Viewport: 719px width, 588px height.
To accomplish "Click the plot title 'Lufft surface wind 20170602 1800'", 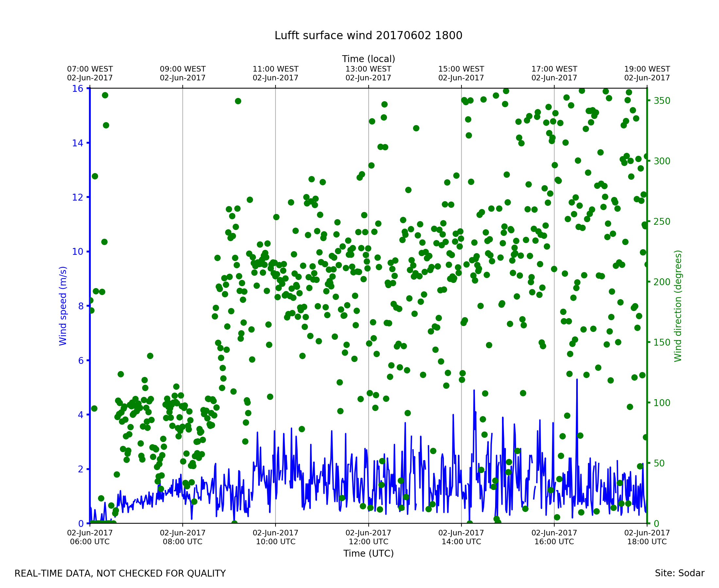I will coord(368,36).
